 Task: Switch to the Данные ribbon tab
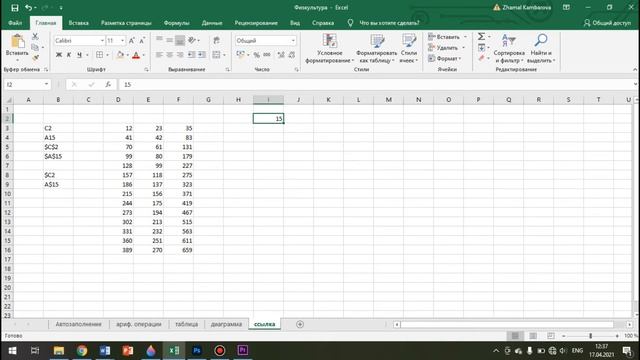(212, 23)
